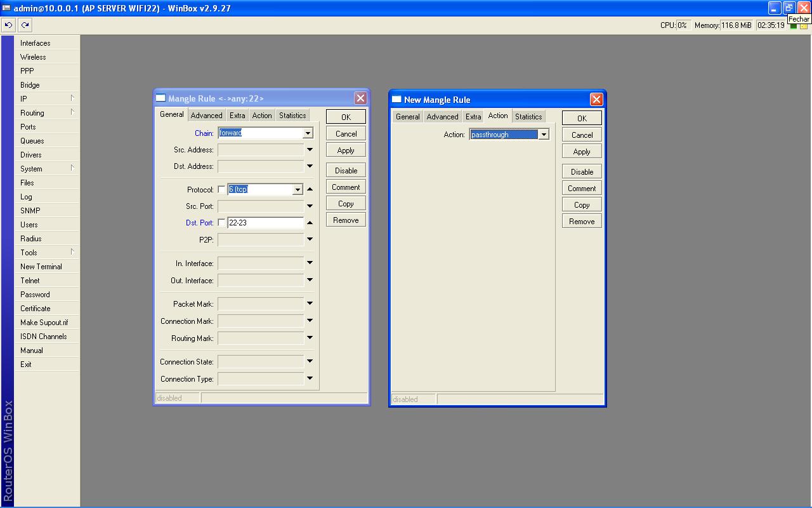Click the Undo arrow in the WinBox toolbar
The width and height of the screenshot is (812, 508).
pos(8,25)
